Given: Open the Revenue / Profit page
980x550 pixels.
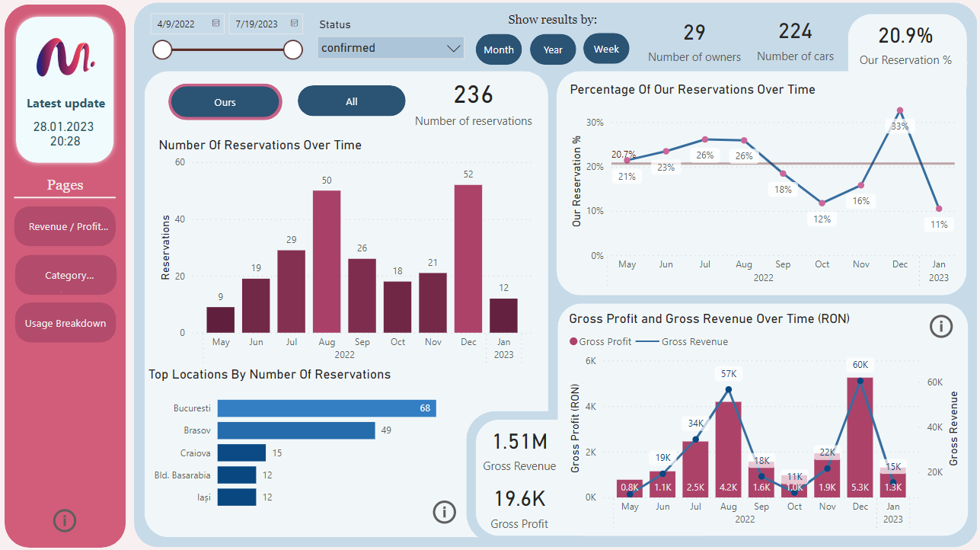Looking at the screenshot, I should tap(64, 226).
